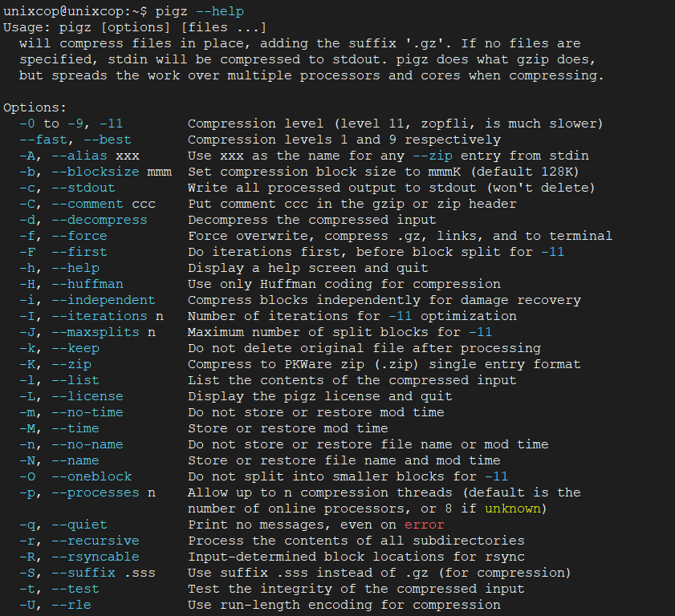Click 'List the contents of the compressed input'

click(x=352, y=381)
